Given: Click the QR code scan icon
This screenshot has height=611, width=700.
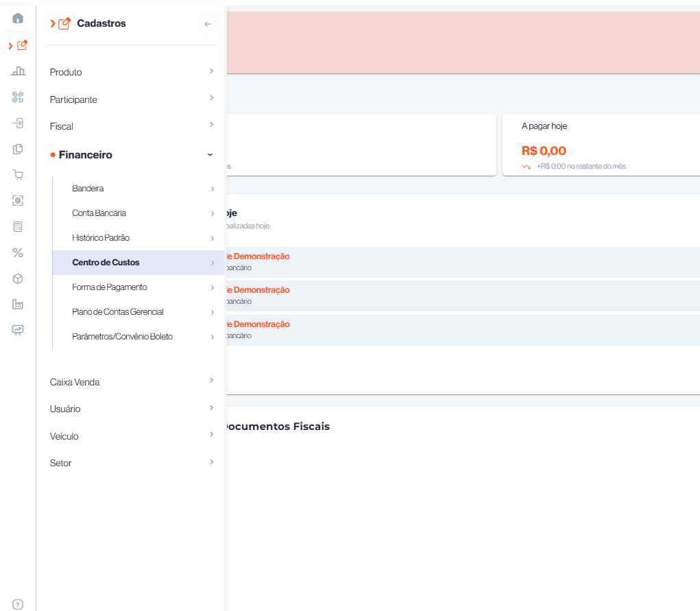Looking at the screenshot, I should [18, 97].
